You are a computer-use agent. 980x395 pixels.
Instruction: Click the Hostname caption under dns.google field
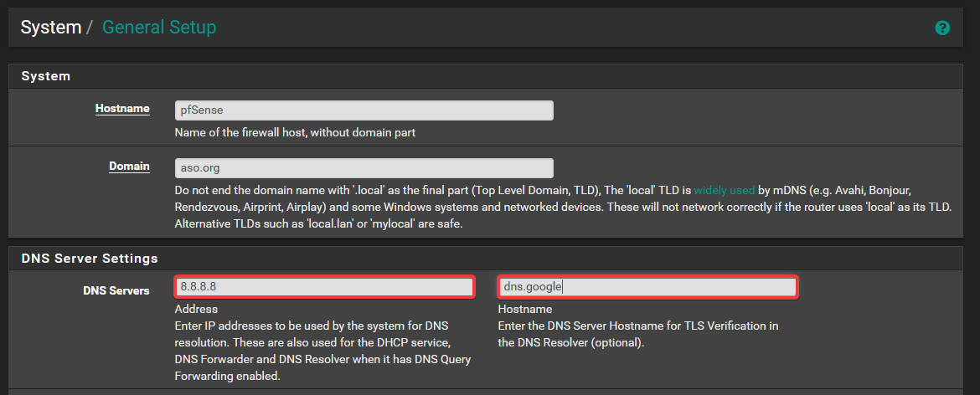(525, 310)
